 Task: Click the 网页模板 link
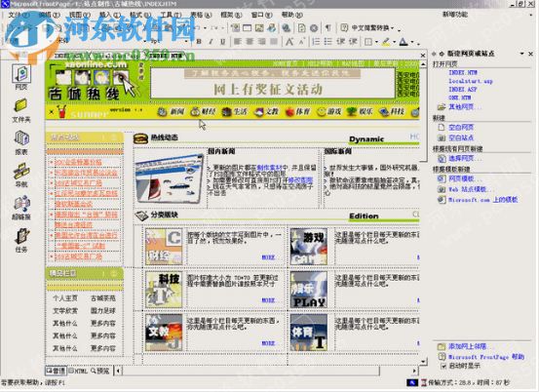click(x=464, y=178)
